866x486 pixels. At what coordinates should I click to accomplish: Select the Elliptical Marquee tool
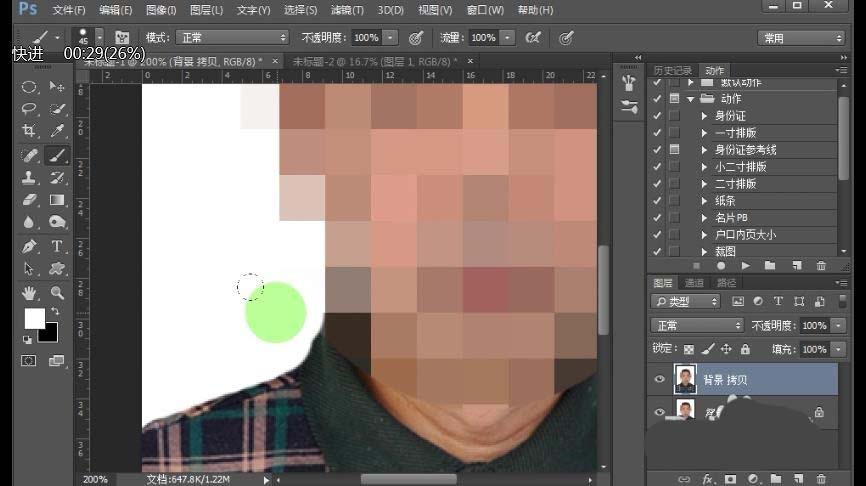29,87
